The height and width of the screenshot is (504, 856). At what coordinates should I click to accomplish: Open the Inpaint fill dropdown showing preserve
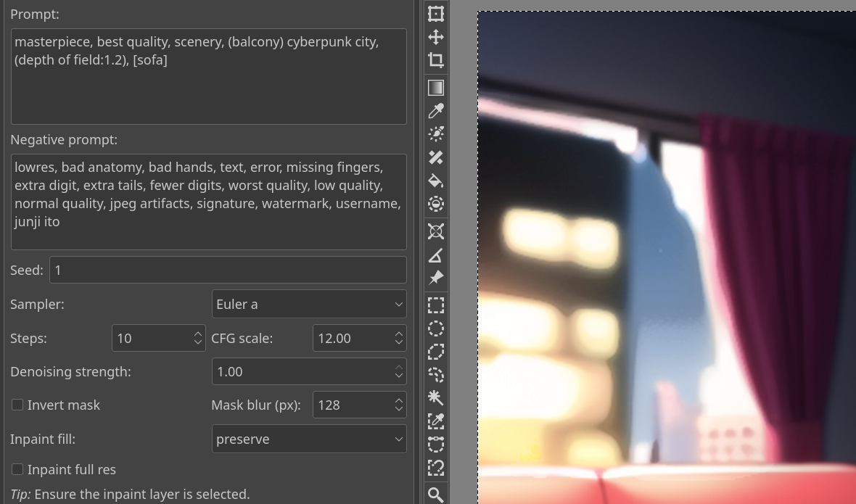click(x=309, y=439)
